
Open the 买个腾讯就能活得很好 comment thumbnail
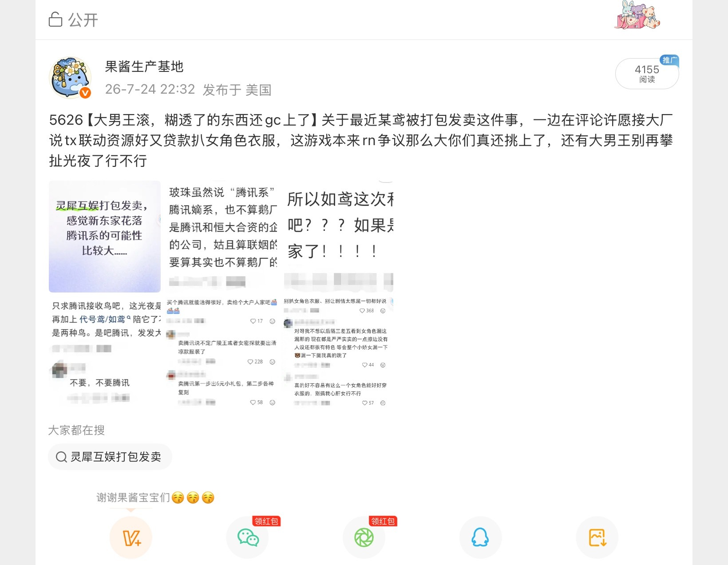pos(222,352)
